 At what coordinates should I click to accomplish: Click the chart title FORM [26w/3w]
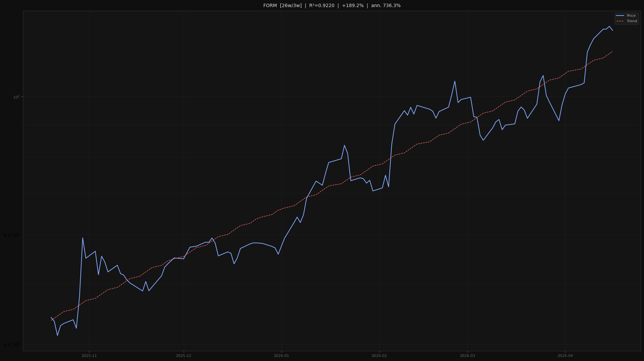click(282, 5)
